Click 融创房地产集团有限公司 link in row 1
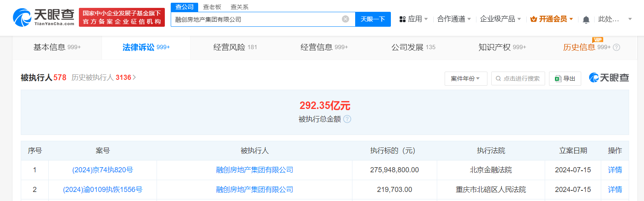 click(x=254, y=170)
